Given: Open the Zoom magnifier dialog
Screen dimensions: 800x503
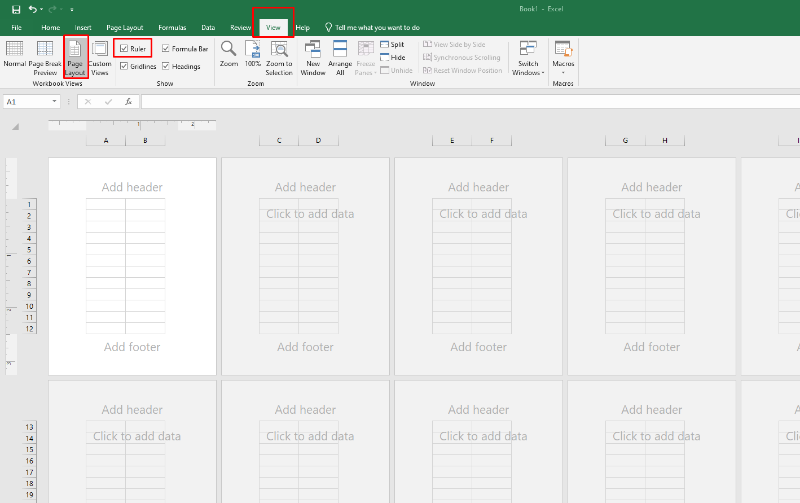Looking at the screenshot, I should coord(229,54).
